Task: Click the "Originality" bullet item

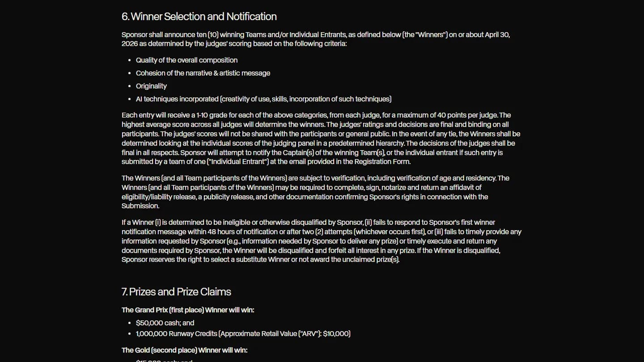Action: click(151, 86)
